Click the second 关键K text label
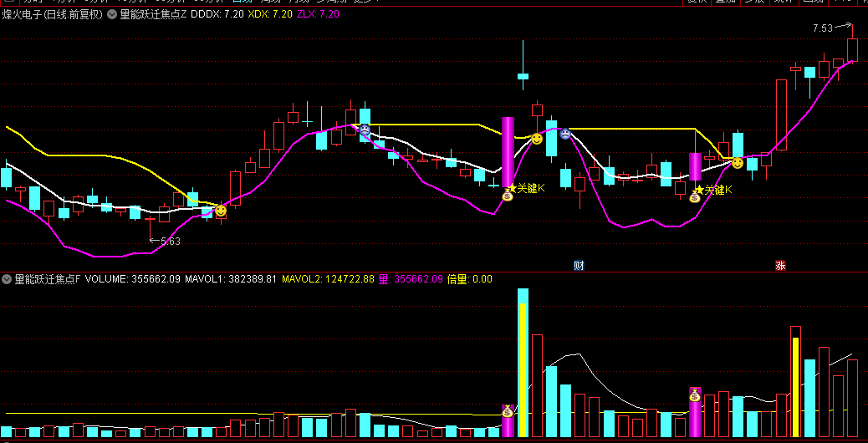The width and height of the screenshot is (868, 443). click(x=718, y=191)
